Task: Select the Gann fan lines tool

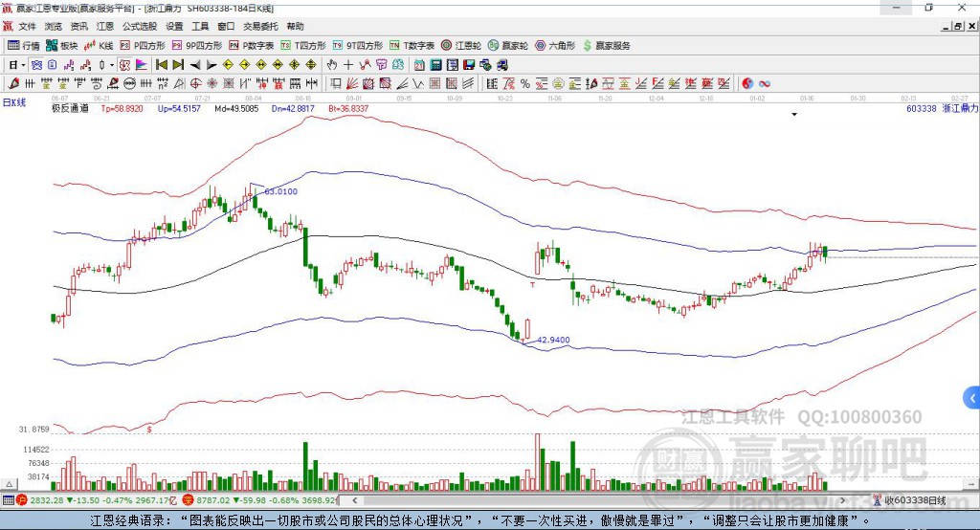Action: click(x=352, y=84)
